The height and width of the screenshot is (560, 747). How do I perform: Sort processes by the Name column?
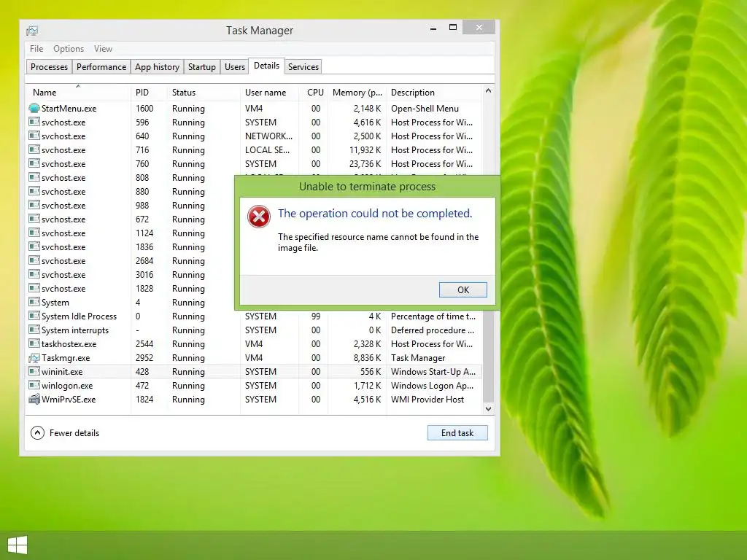click(77, 93)
